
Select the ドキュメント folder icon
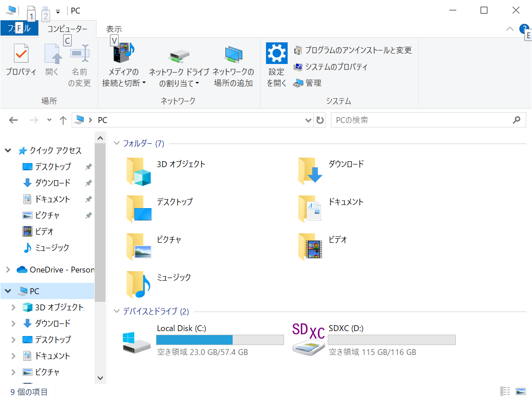(310, 209)
